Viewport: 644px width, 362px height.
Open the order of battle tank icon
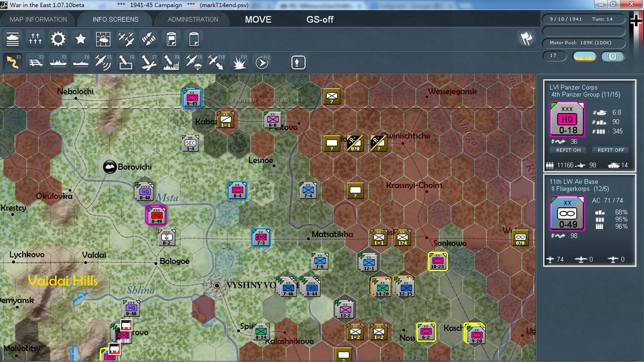pyautogui.click(x=13, y=39)
